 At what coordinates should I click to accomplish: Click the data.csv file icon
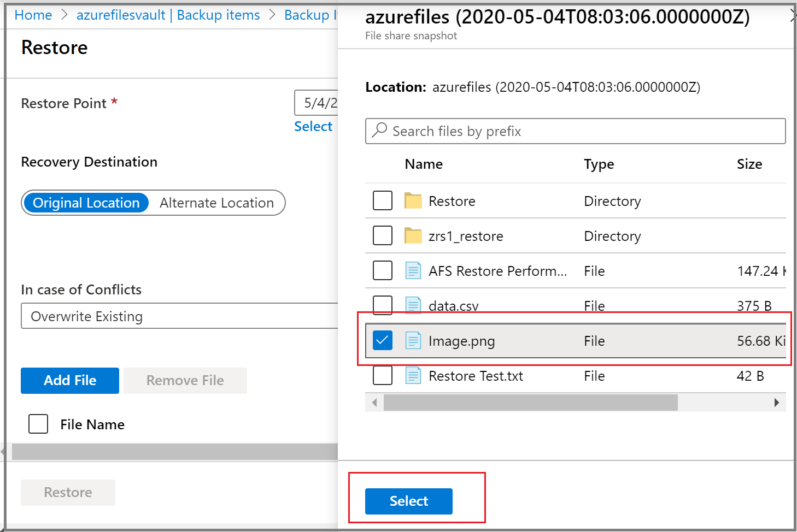413,305
